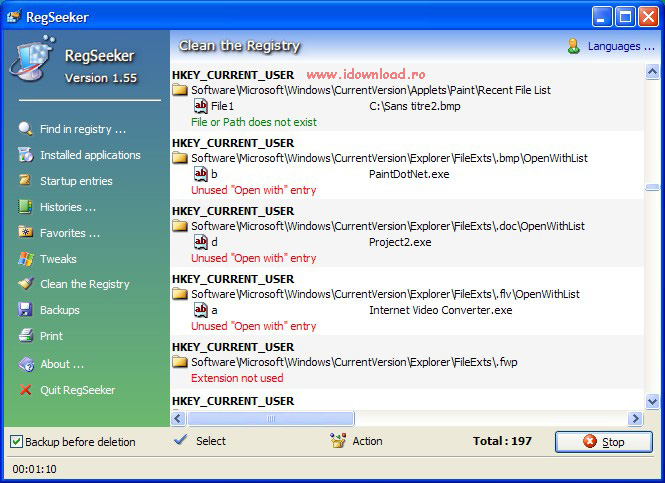Image resolution: width=665 pixels, height=483 pixels.
Task: Open Startup entries section
Action: (76, 181)
